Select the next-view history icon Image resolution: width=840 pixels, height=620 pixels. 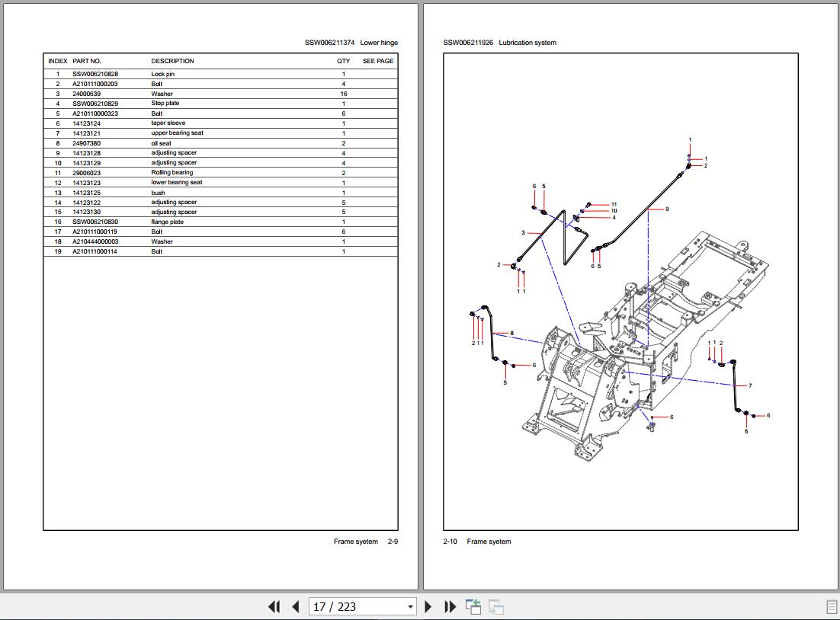[497, 606]
